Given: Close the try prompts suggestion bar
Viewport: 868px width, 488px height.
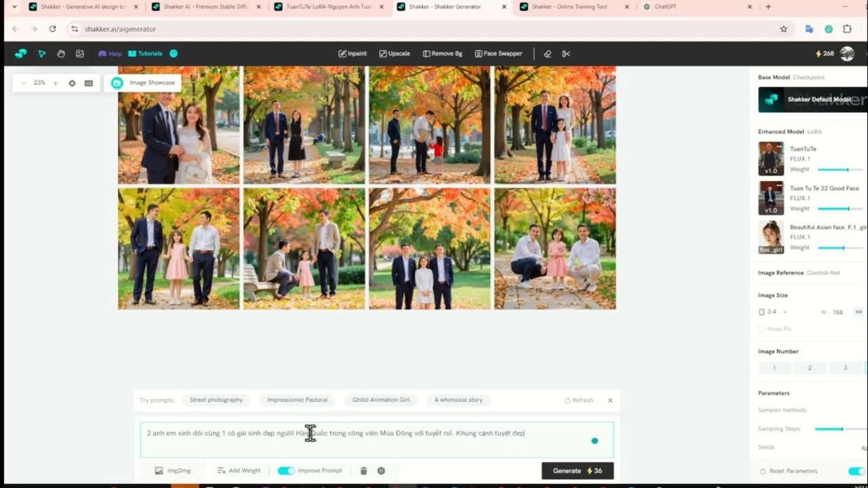Looking at the screenshot, I should pos(610,400).
